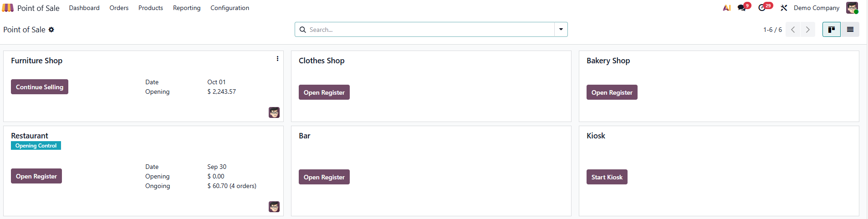Open the AI assistant icon in the top bar
The height and width of the screenshot is (219, 868).
[726, 8]
